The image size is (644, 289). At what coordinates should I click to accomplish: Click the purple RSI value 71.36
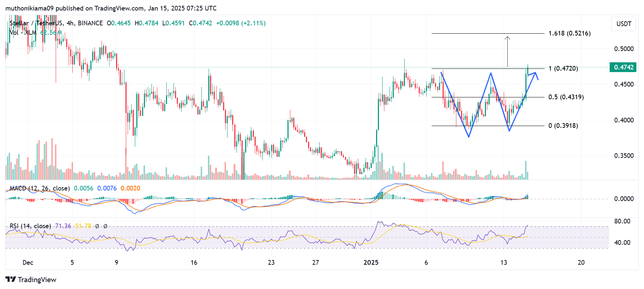click(x=63, y=226)
